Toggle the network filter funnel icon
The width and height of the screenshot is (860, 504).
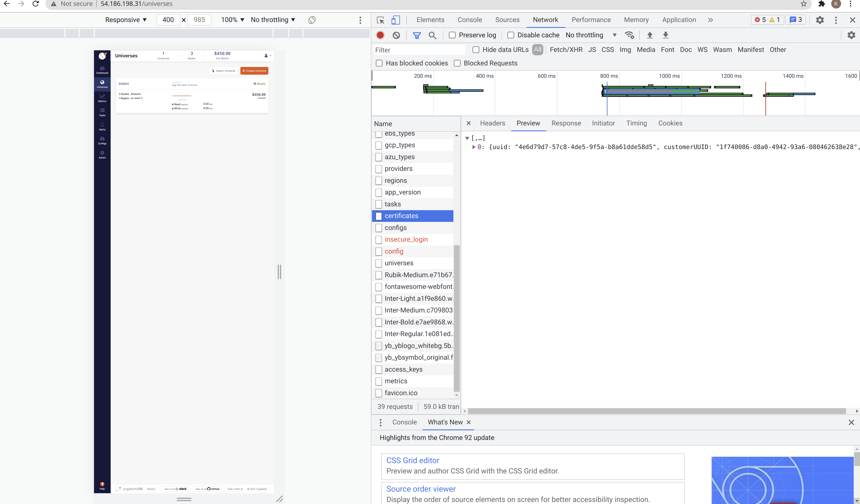417,35
